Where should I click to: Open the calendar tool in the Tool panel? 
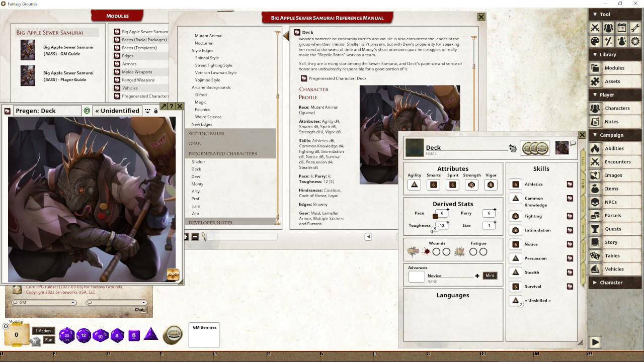click(x=622, y=28)
